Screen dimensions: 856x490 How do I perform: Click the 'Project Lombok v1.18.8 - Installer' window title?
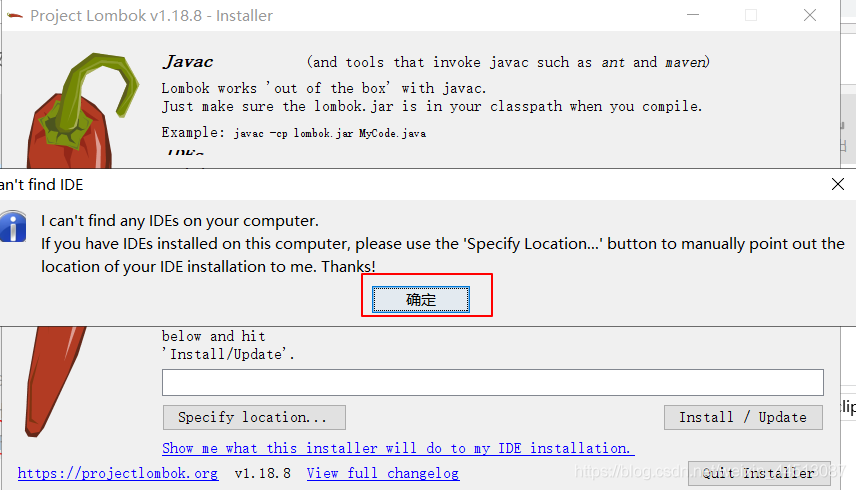pyautogui.click(x=151, y=16)
